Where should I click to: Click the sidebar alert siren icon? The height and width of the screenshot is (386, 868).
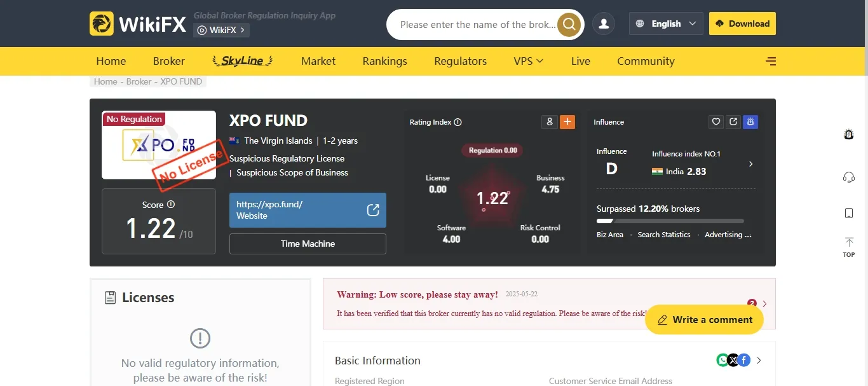pos(849,134)
